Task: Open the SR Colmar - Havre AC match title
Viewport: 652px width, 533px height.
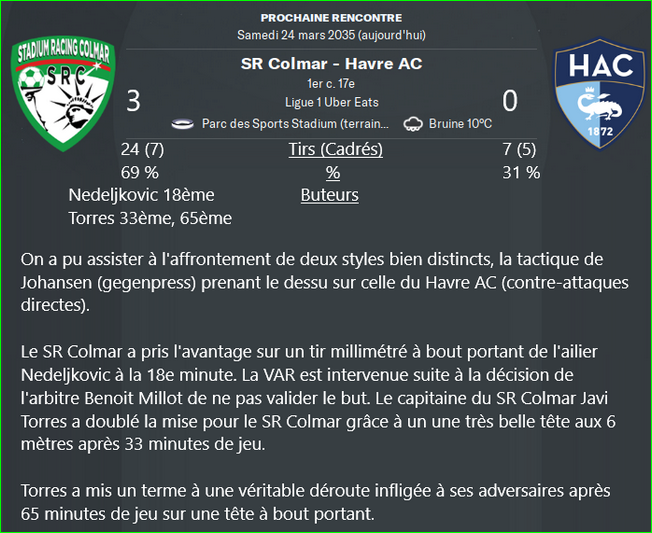Action: (331, 64)
